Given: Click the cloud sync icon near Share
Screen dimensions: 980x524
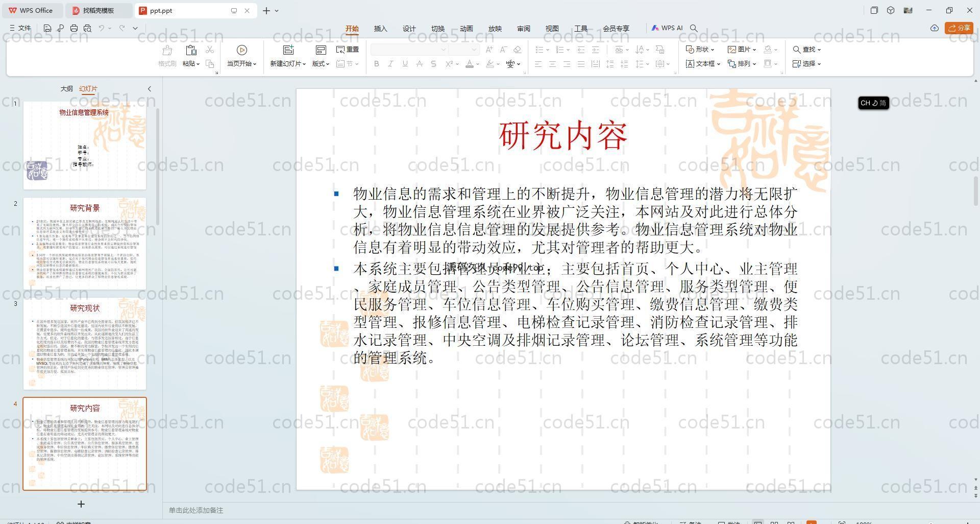Looking at the screenshot, I should point(935,28).
